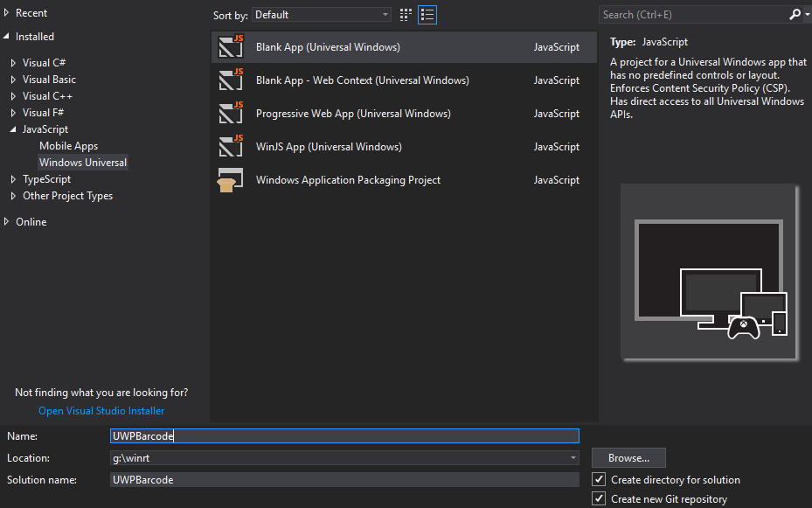Select Mobile Apps under JavaScript

coord(68,146)
